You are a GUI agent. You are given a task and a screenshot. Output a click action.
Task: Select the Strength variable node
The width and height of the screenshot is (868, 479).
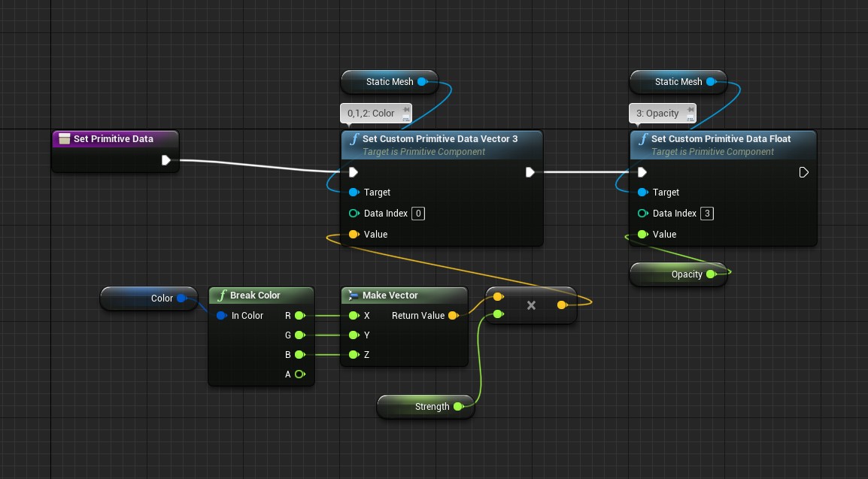click(425, 407)
